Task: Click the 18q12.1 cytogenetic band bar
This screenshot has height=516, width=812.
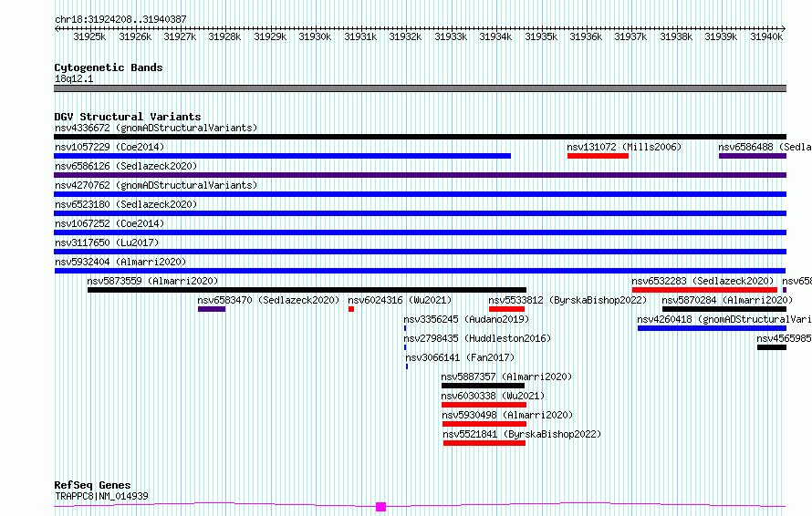Action: coord(420,88)
